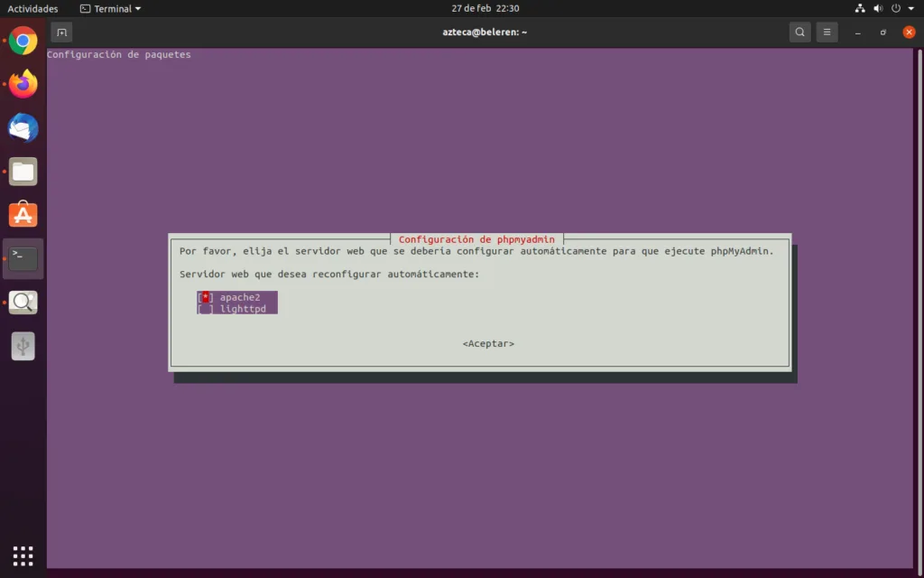Click the Aceptar button
This screenshot has width=924, height=578.
(488, 343)
